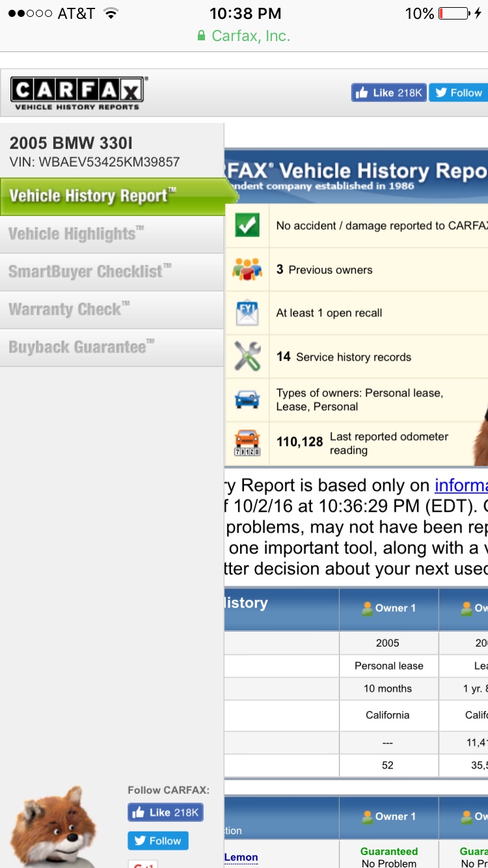Tap the 10:38 PM clock in status bar
488x868 pixels.
(245, 13)
